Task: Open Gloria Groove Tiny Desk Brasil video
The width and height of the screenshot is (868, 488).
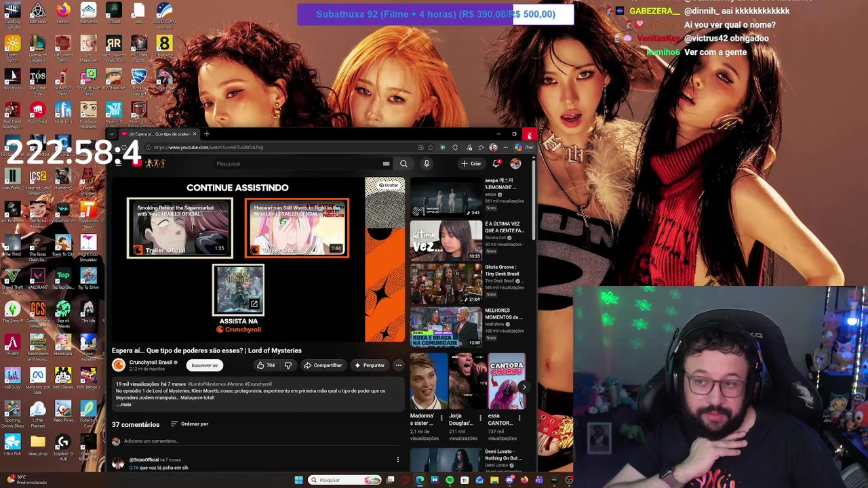Action: click(x=446, y=284)
